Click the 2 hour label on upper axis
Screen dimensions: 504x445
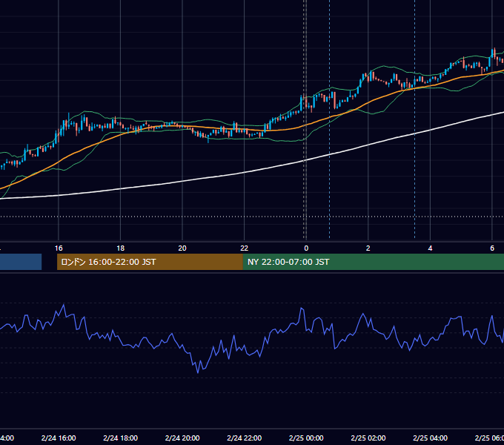(x=368, y=248)
